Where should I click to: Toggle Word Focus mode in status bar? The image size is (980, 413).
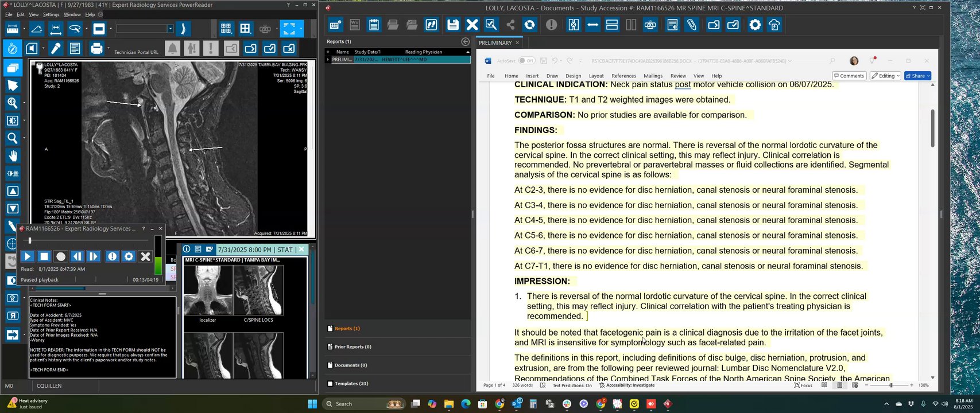pyautogui.click(x=803, y=385)
